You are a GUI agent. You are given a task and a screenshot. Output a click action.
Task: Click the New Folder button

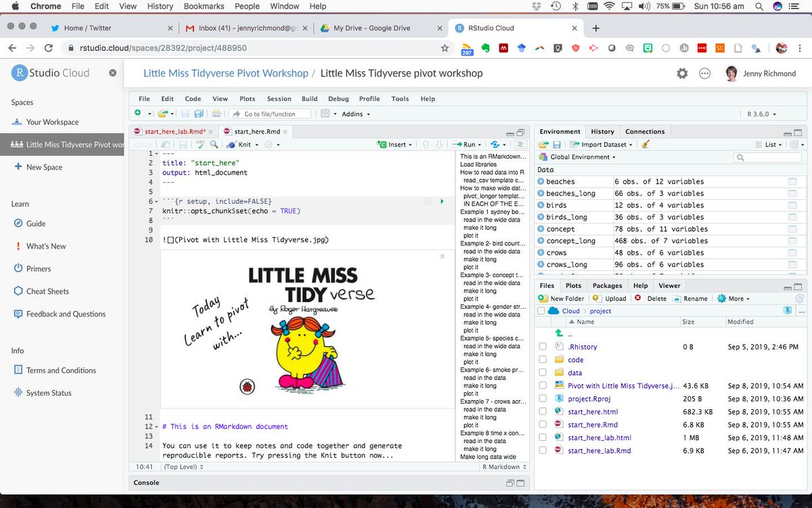(562, 298)
